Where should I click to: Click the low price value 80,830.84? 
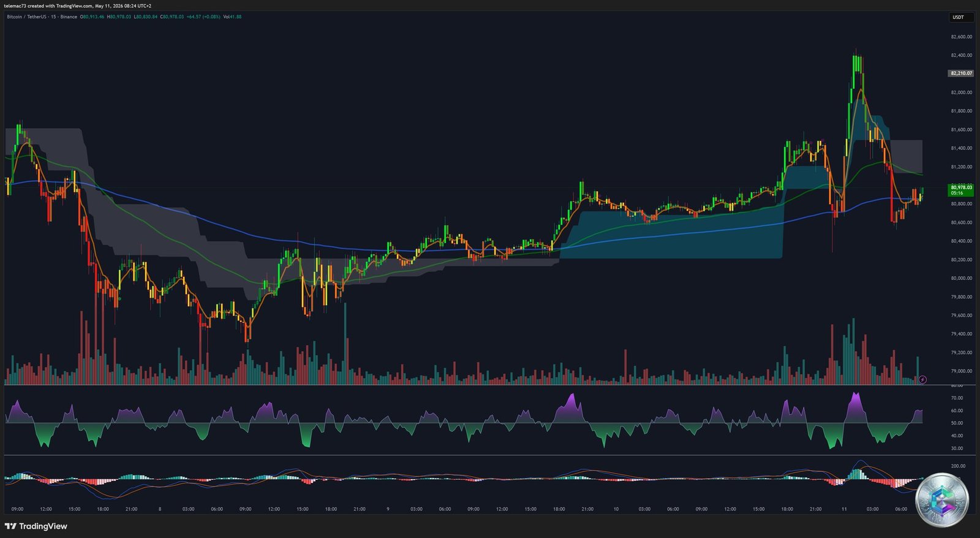[x=146, y=17]
